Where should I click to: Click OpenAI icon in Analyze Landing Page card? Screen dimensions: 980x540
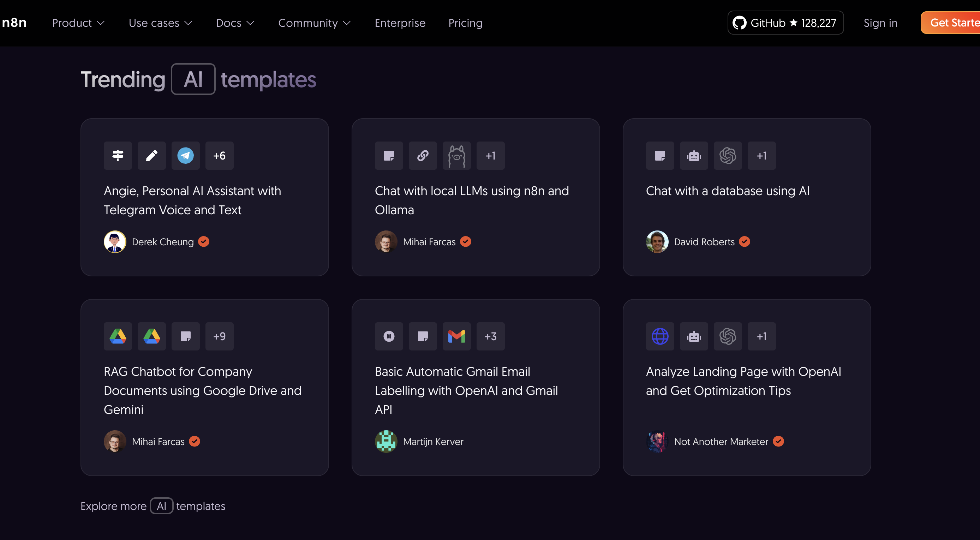click(x=727, y=336)
